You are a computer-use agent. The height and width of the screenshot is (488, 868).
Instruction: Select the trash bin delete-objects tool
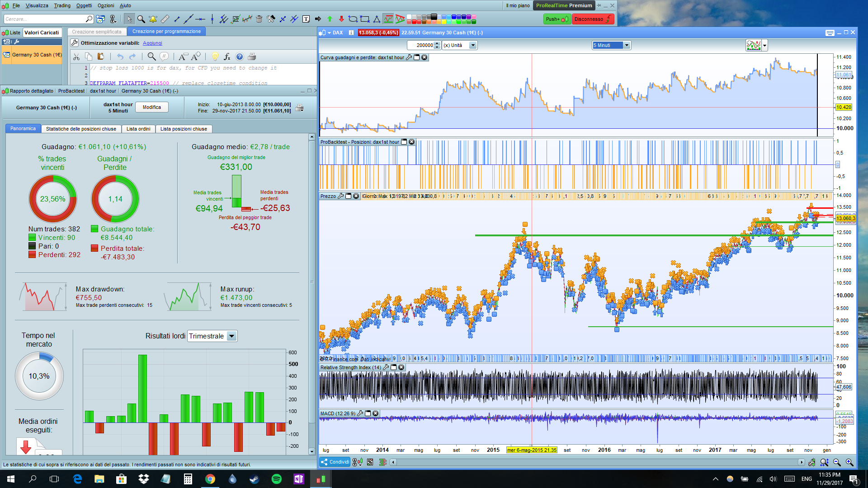click(x=259, y=19)
